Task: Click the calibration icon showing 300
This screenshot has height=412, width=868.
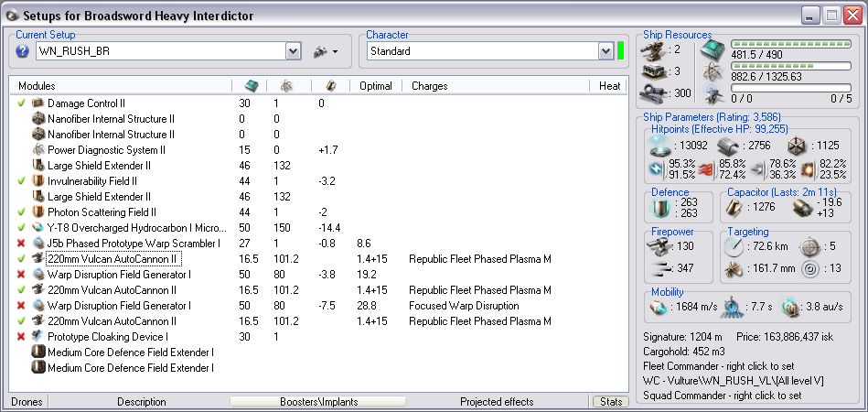Action: pos(653,93)
